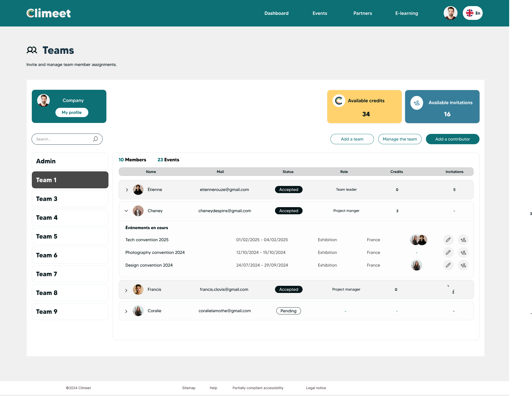Collapse Cheney's expanded row

[127, 211]
